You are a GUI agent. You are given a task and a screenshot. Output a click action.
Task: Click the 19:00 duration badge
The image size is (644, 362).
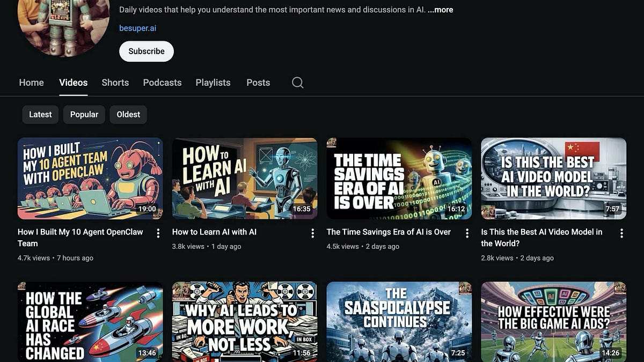click(147, 209)
